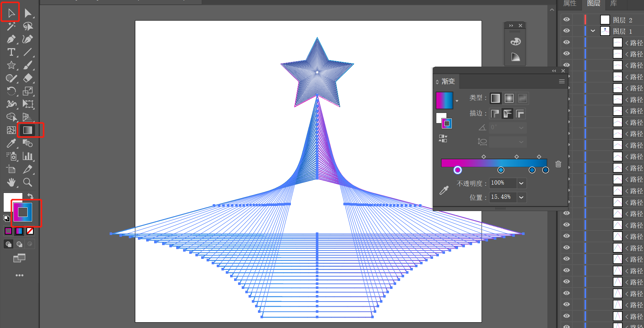Click the toolbar Stroke gradient box
Viewport: 644px width, 328px height.
point(23,212)
